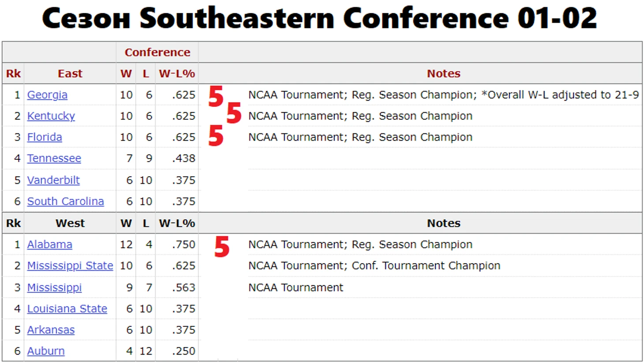Click the Rk header in East table

tap(13, 74)
